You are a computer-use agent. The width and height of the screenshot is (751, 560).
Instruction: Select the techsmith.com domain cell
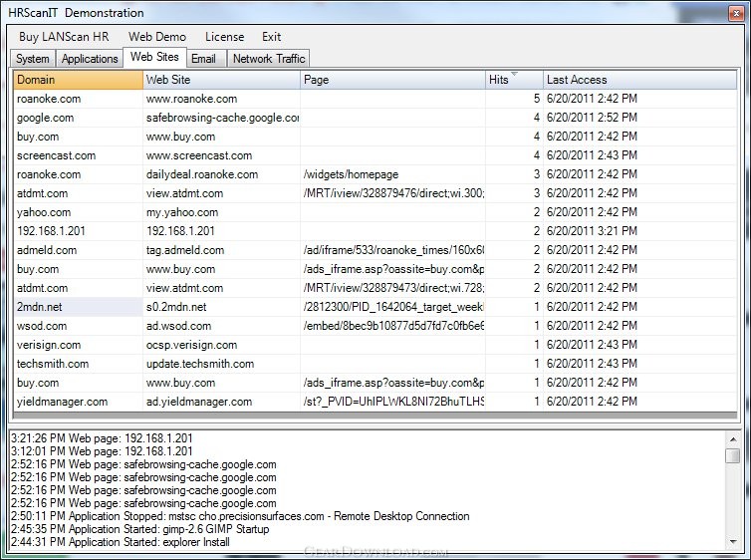pos(78,364)
